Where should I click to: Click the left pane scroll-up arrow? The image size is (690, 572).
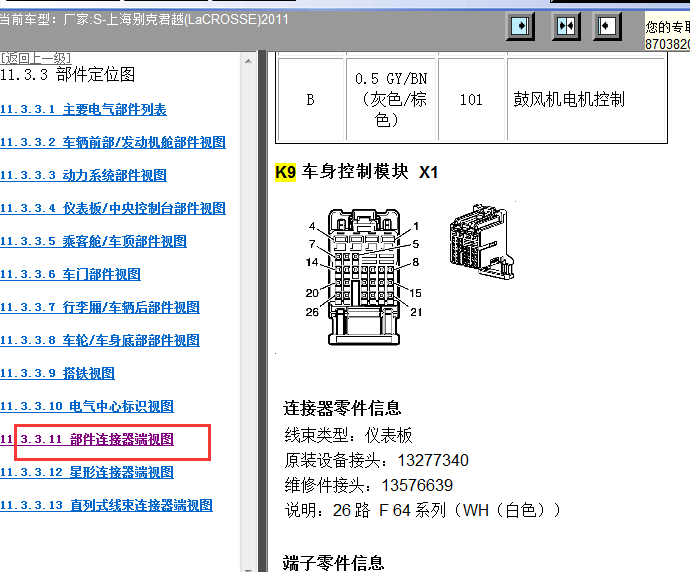coord(248,61)
